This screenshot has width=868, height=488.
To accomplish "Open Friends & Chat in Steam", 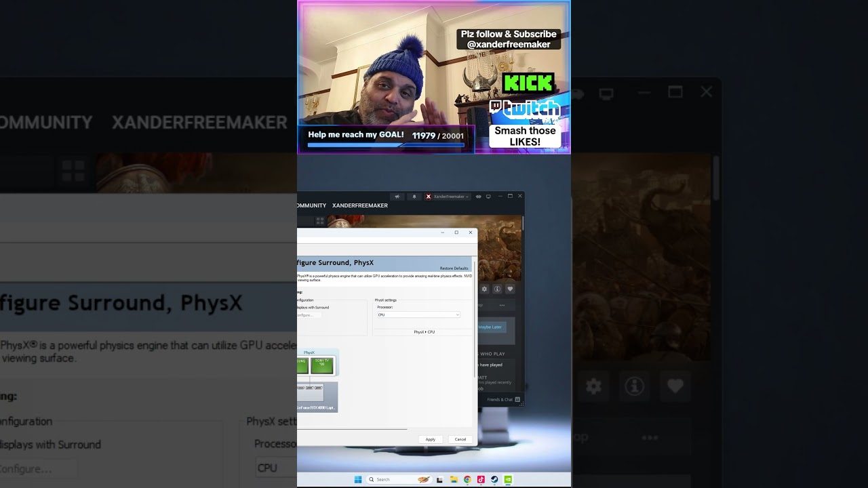I will [503, 399].
